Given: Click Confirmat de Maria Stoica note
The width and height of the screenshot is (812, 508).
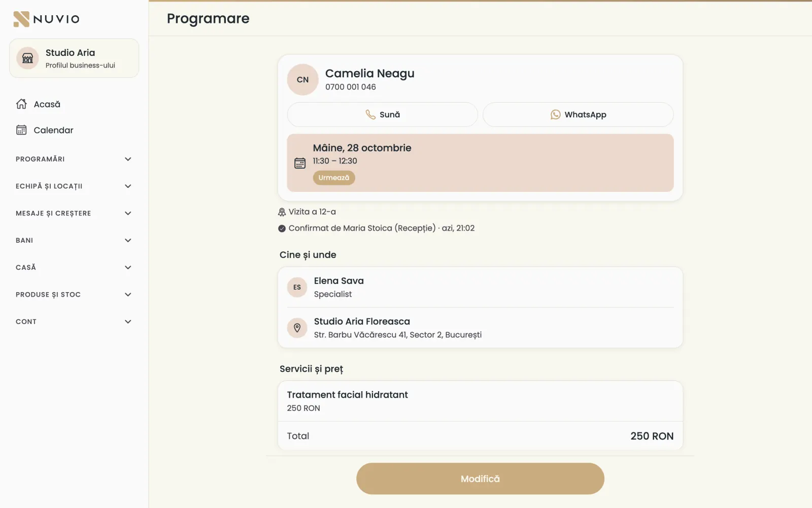Looking at the screenshot, I should (x=382, y=229).
